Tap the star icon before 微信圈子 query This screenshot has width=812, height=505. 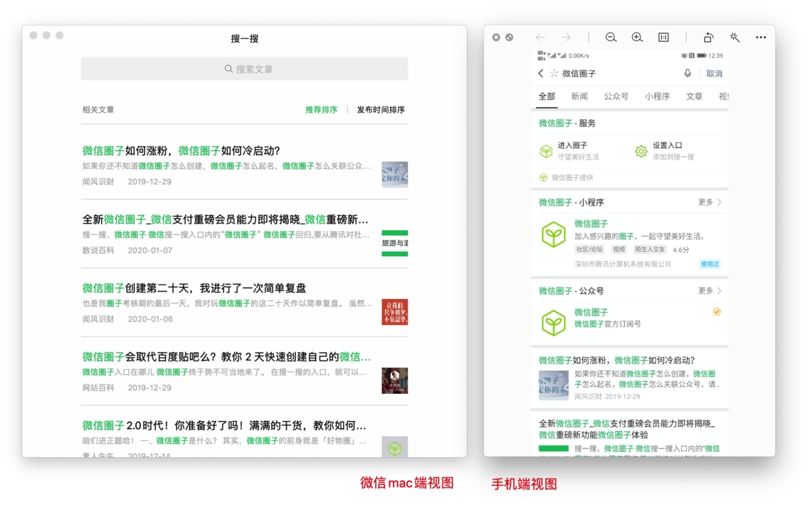point(554,73)
